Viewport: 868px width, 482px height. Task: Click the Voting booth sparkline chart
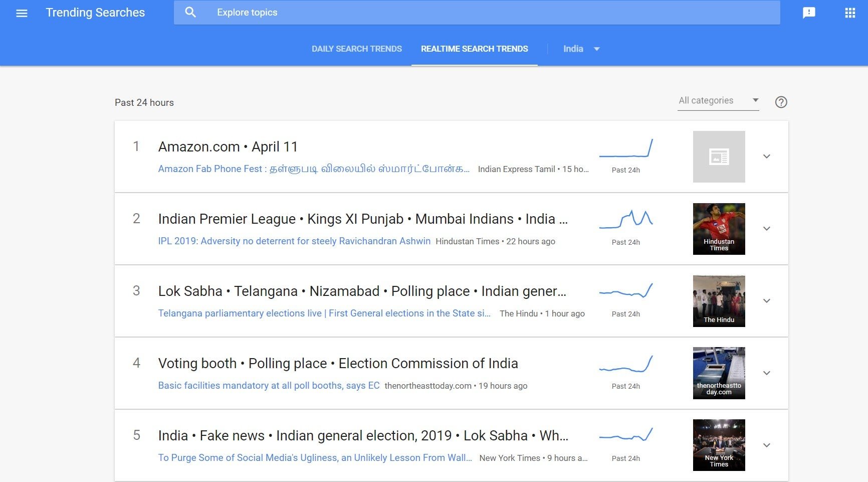[x=626, y=364]
